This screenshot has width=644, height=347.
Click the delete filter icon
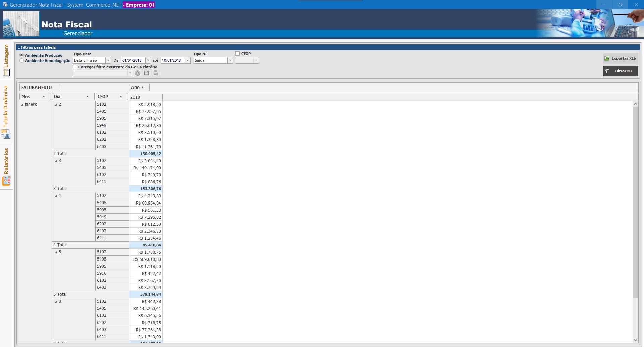[x=156, y=73]
